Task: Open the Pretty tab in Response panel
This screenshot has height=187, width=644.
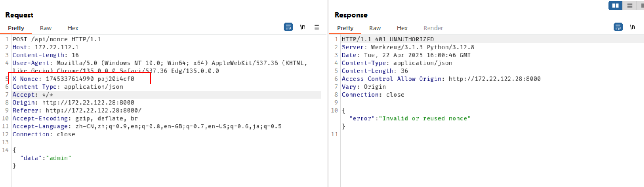Action: point(345,28)
